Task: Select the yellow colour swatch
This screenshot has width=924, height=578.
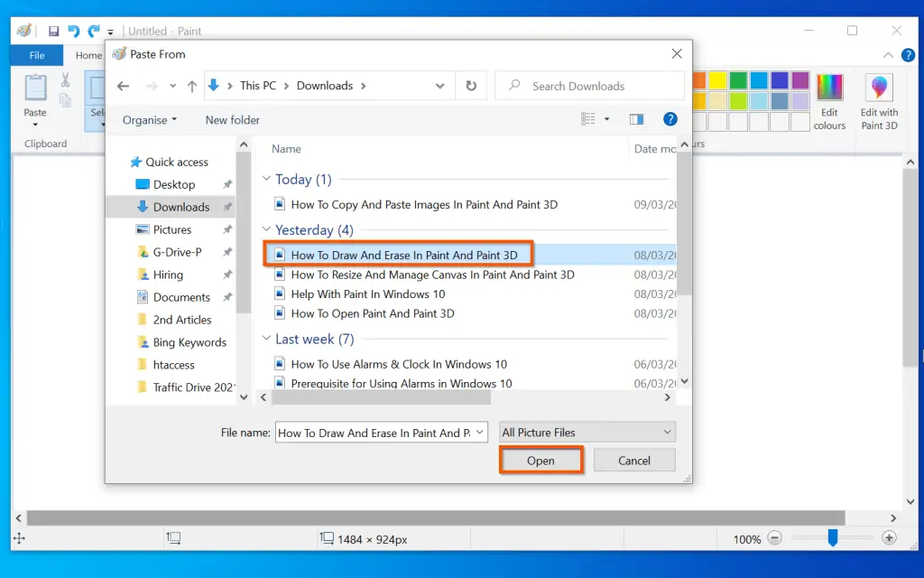Action: (717, 79)
